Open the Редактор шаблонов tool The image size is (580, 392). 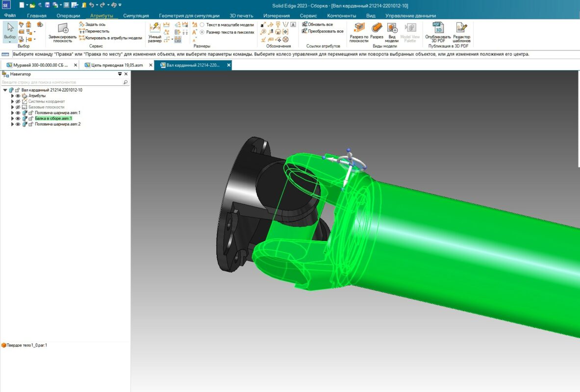[461, 31]
